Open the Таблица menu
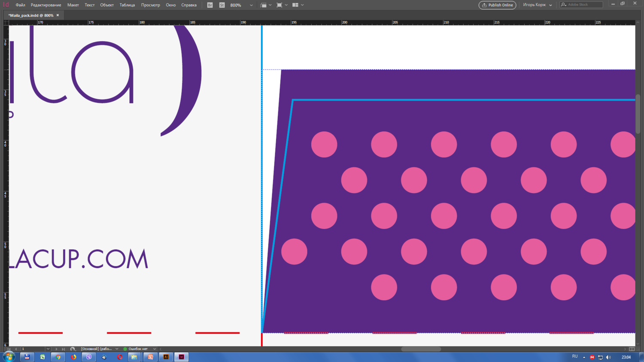644x362 pixels. click(x=127, y=5)
